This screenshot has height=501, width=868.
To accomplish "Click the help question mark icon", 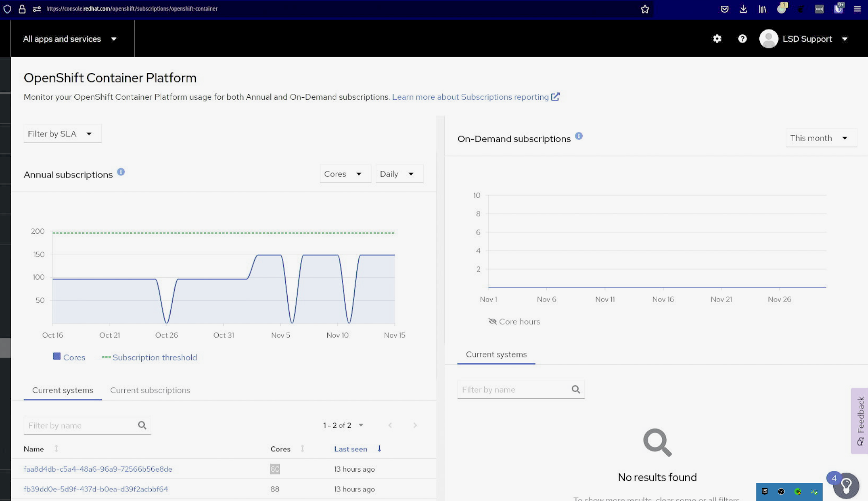I will click(742, 39).
